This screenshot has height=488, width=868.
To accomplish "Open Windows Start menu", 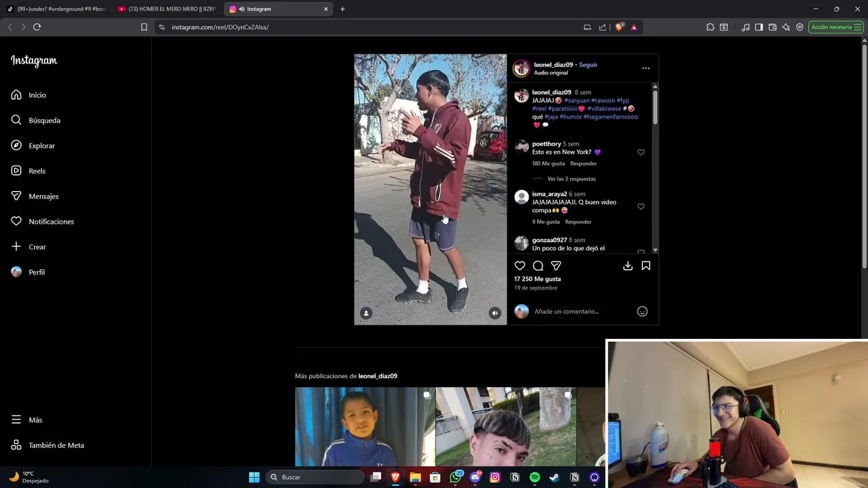I will [254, 477].
